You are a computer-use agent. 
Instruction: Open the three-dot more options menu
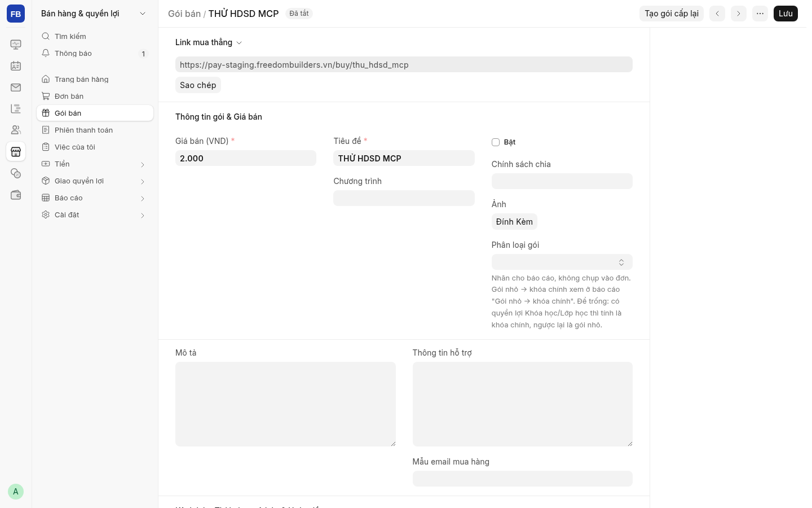click(x=760, y=14)
